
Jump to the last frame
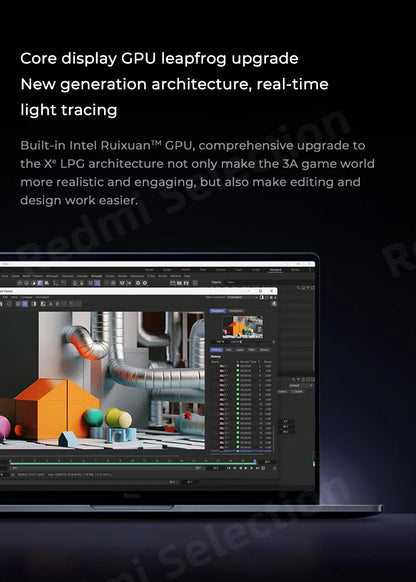(x=257, y=468)
